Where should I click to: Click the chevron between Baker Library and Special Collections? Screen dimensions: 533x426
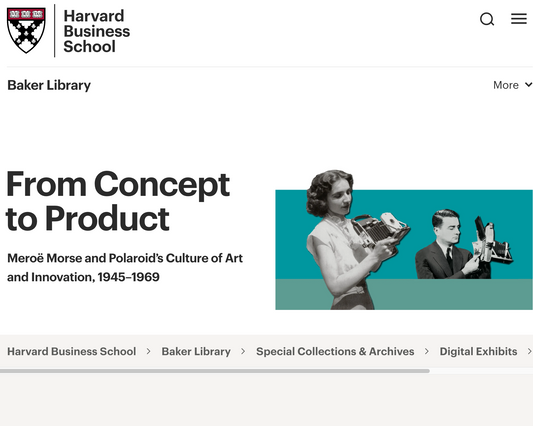[243, 351]
